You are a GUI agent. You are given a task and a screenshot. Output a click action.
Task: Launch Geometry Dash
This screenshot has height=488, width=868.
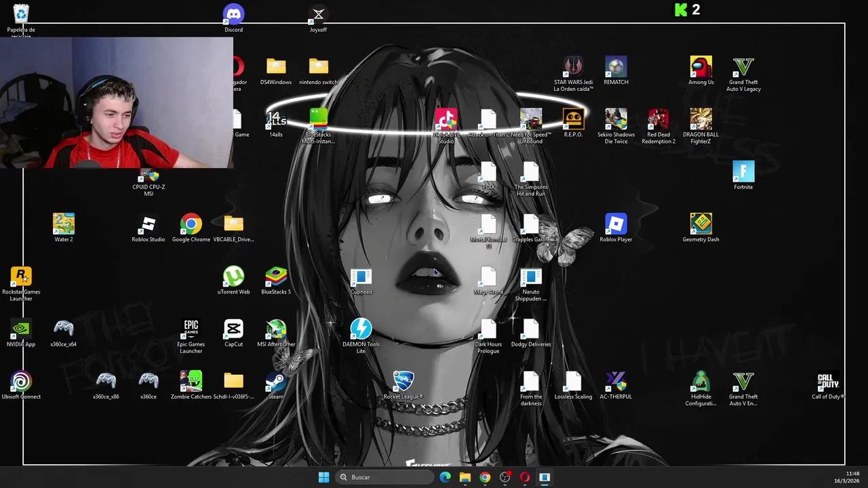coord(701,228)
